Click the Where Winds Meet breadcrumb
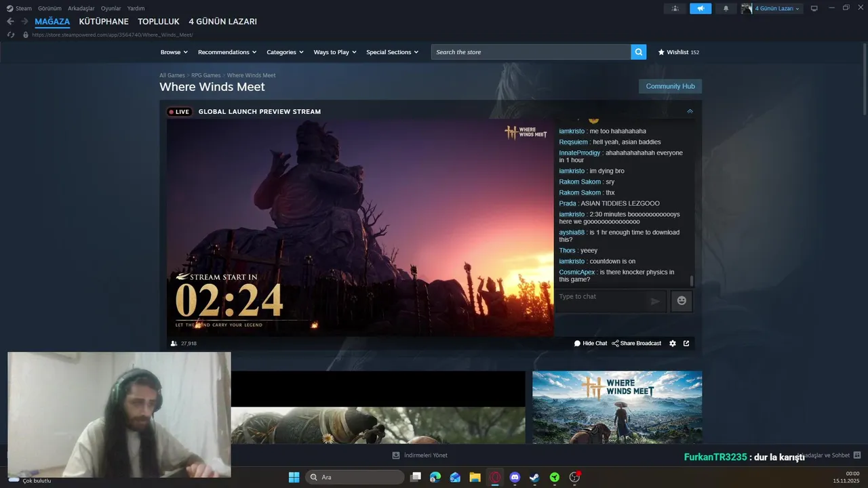Viewport: 868px width, 488px height. [x=251, y=75]
